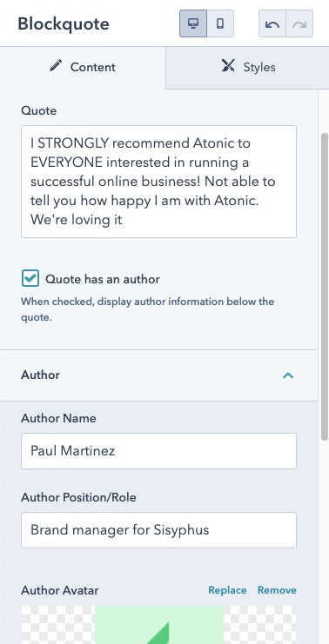Switch to mobile preview icon
Viewport: 329px width, 644px height.
pos(220,23)
